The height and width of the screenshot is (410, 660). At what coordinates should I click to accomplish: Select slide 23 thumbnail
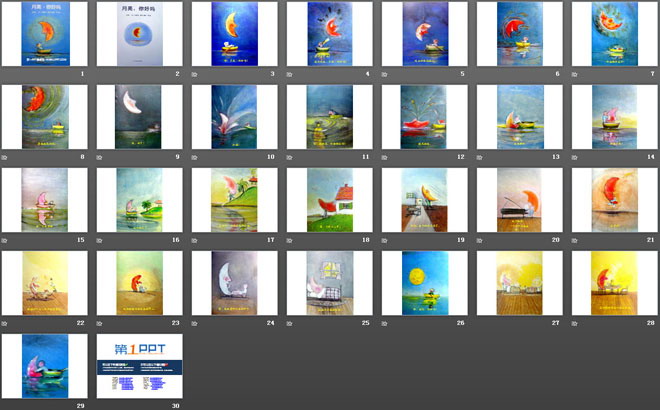pyautogui.click(x=140, y=283)
